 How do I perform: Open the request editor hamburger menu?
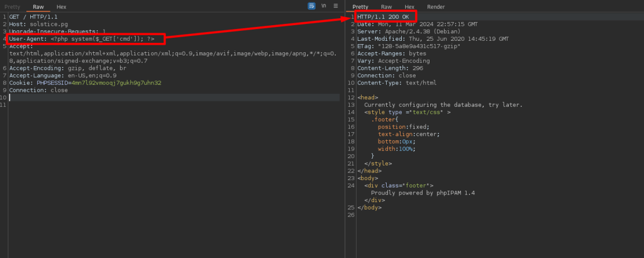tap(336, 6)
